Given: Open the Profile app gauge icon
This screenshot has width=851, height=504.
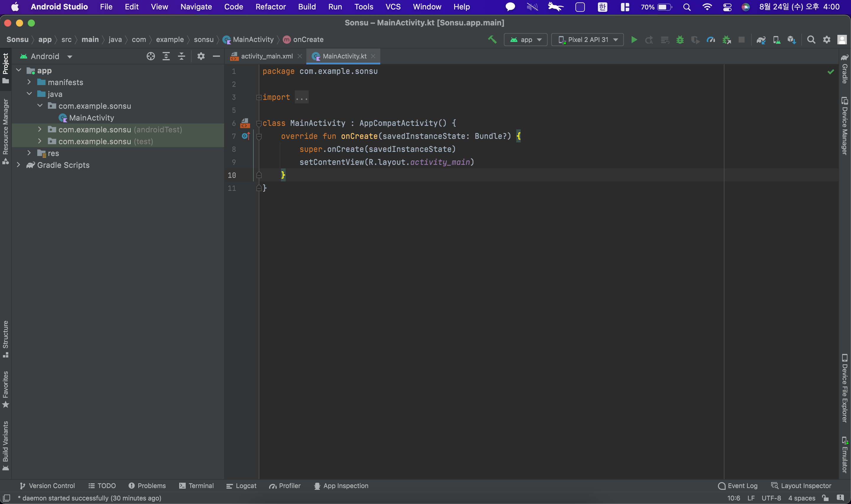Looking at the screenshot, I should point(711,40).
